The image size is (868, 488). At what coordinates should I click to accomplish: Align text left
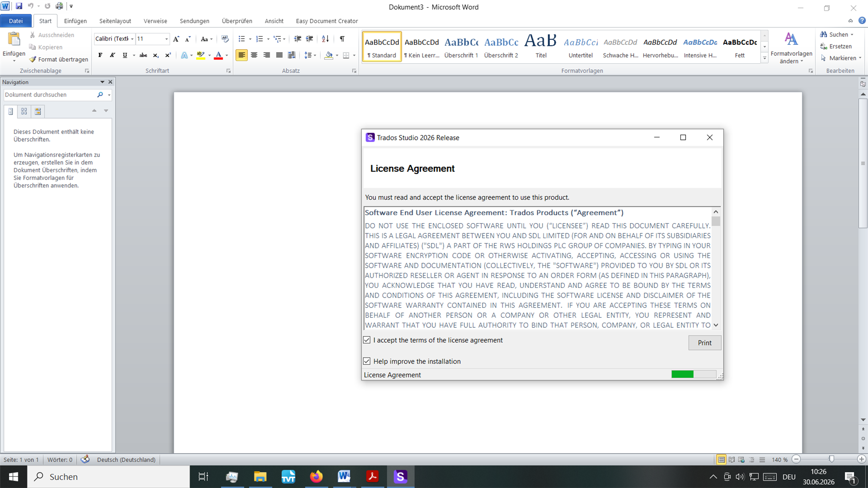(x=242, y=55)
